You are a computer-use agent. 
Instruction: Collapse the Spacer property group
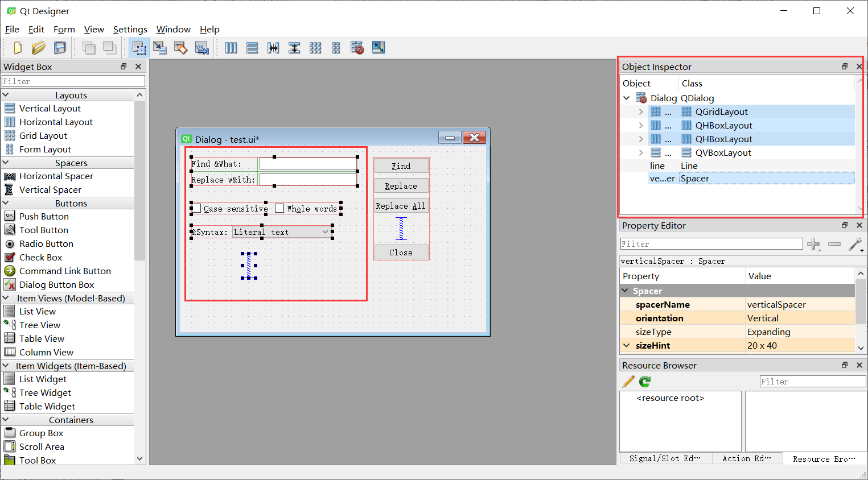tap(625, 291)
